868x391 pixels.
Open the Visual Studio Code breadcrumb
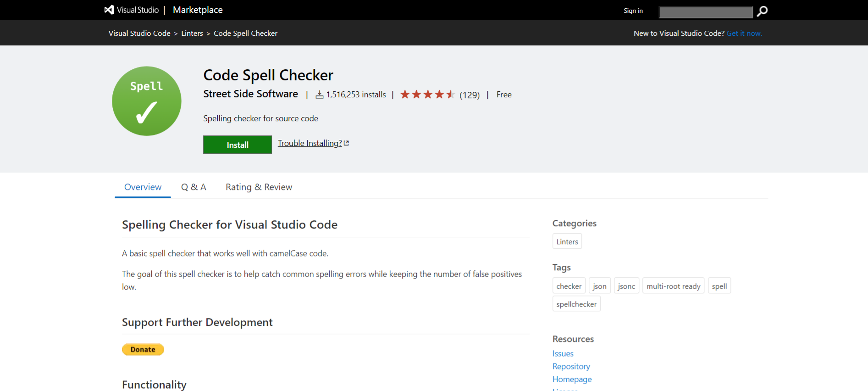tap(139, 33)
